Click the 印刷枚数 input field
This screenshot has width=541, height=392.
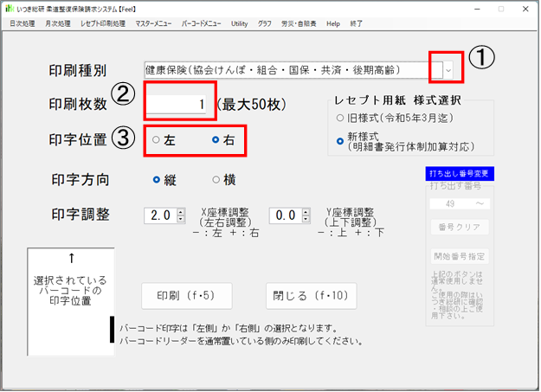click(x=179, y=104)
